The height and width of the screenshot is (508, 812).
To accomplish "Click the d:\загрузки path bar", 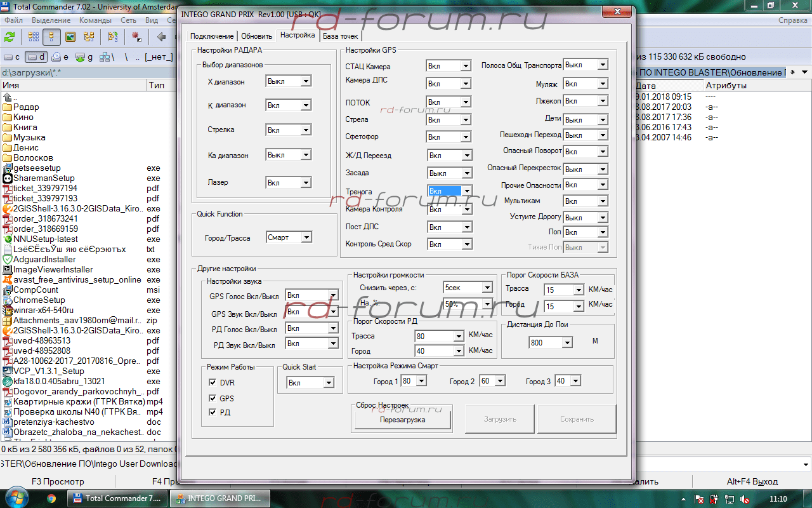I will click(89, 72).
